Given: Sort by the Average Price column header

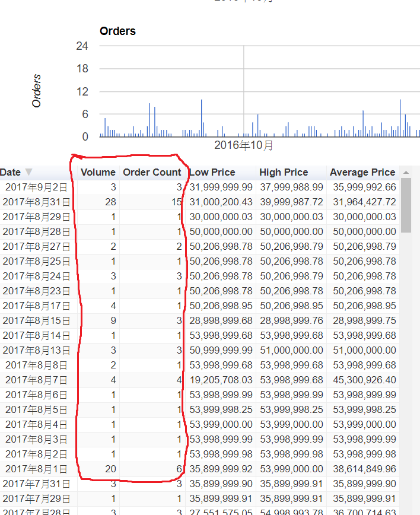Looking at the screenshot, I should coord(362,172).
